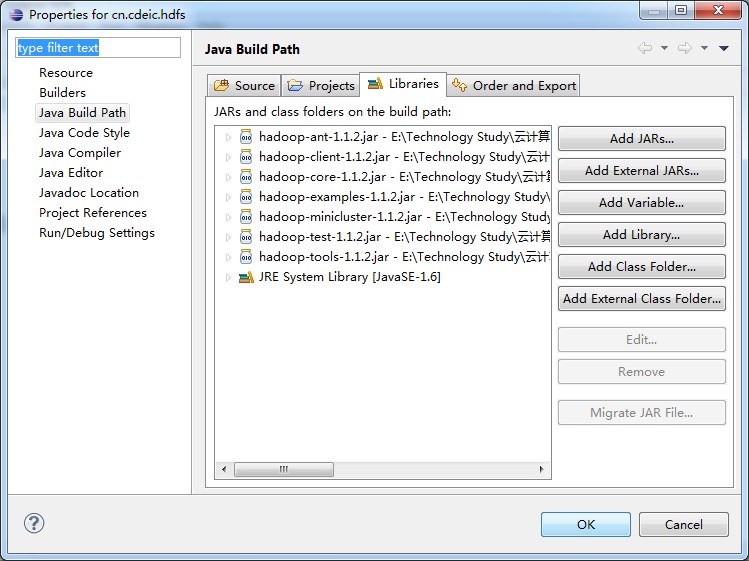Screen dimensions: 749x561
Task: Switch to the Projects tab
Action: [321, 85]
